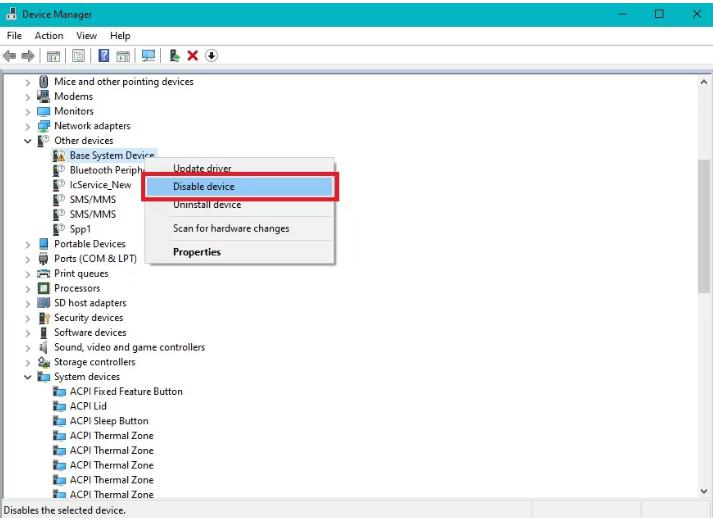Click the Monitors category icon
This screenshot has width=713, height=518.
[44, 111]
